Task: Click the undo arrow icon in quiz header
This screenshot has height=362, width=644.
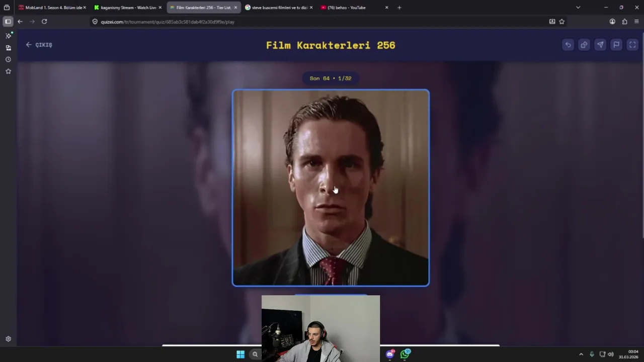Action: [x=568, y=45]
